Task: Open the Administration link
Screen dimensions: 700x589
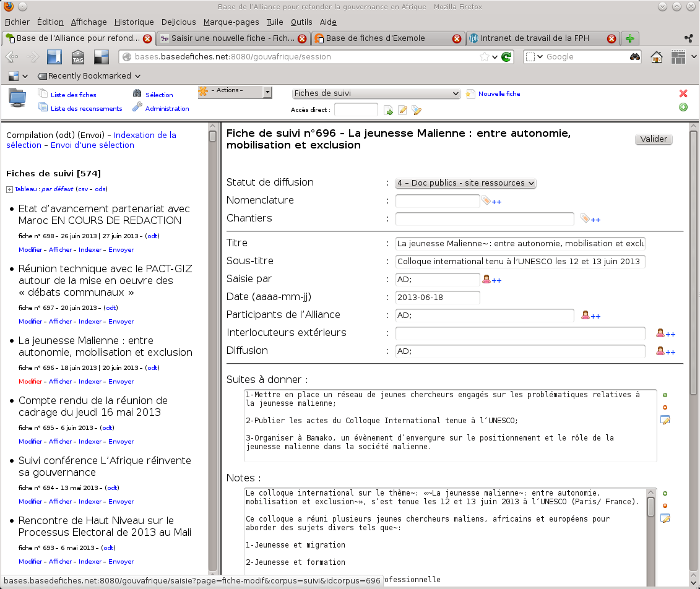Action: click(167, 108)
